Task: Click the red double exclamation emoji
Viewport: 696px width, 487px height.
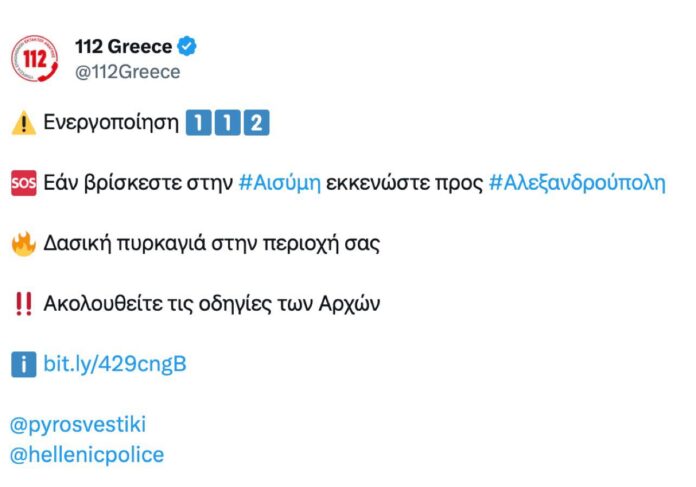Action: [24, 304]
